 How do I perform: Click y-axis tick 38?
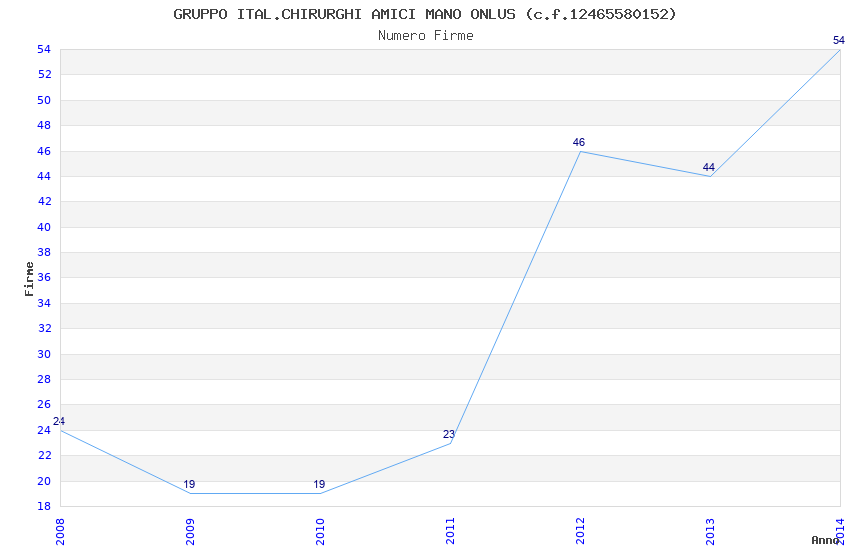44,253
